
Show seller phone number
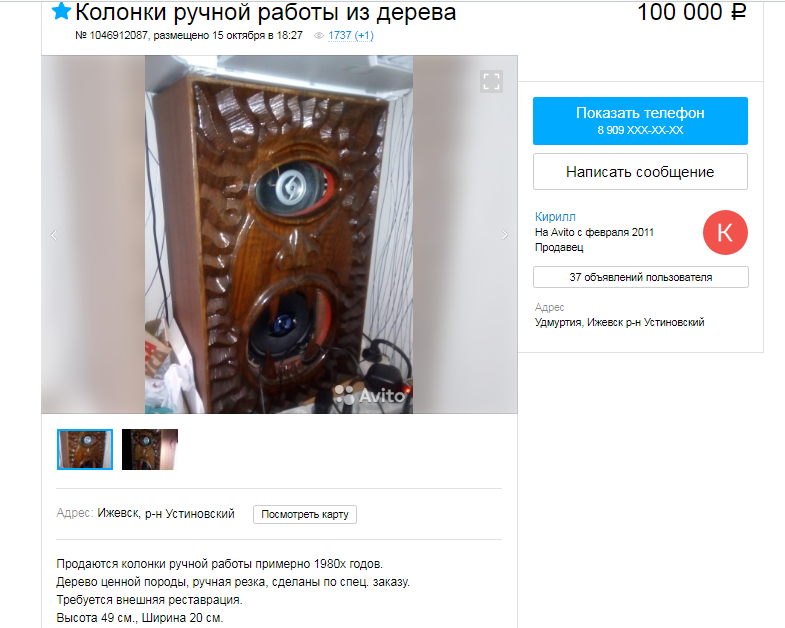[x=640, y=121]
